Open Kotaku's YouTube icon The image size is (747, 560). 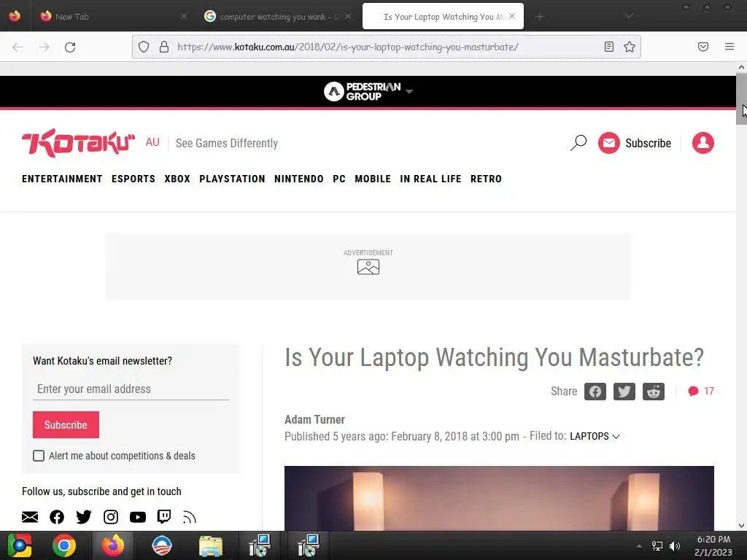pyautogui.click(x=138, y=517)
